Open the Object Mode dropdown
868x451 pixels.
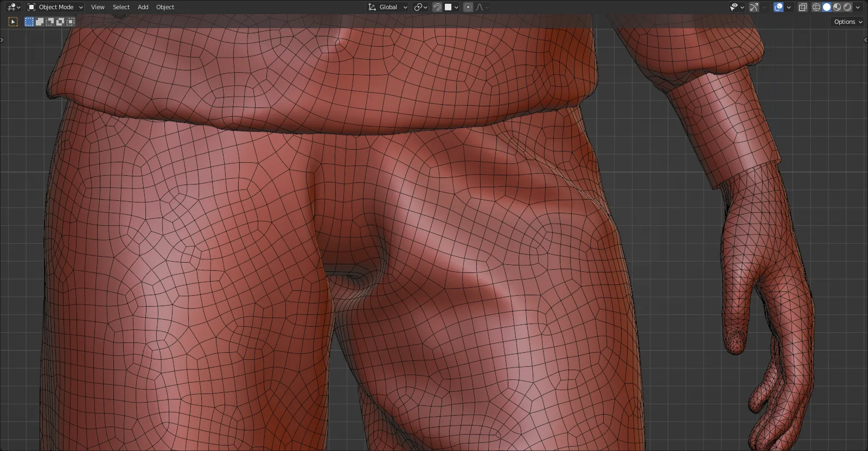pyautogui.click(x=55, y=7)
